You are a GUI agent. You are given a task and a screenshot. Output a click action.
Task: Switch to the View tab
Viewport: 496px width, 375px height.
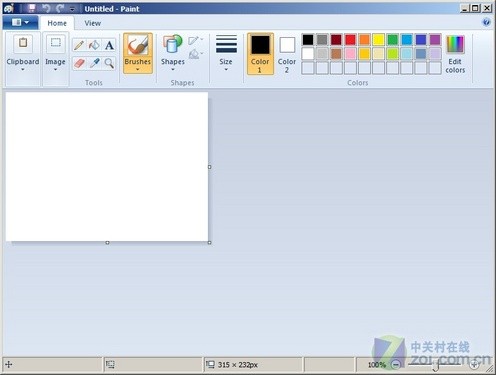point(93,23)
